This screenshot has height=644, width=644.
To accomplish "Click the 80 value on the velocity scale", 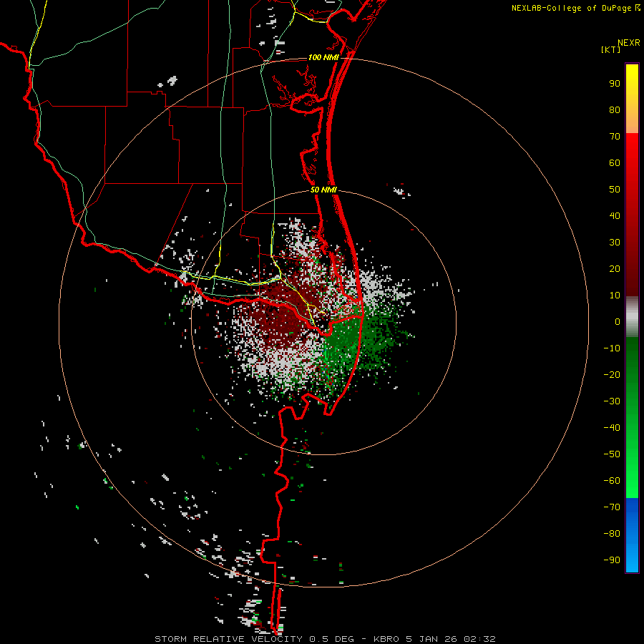I will (615, 110).
